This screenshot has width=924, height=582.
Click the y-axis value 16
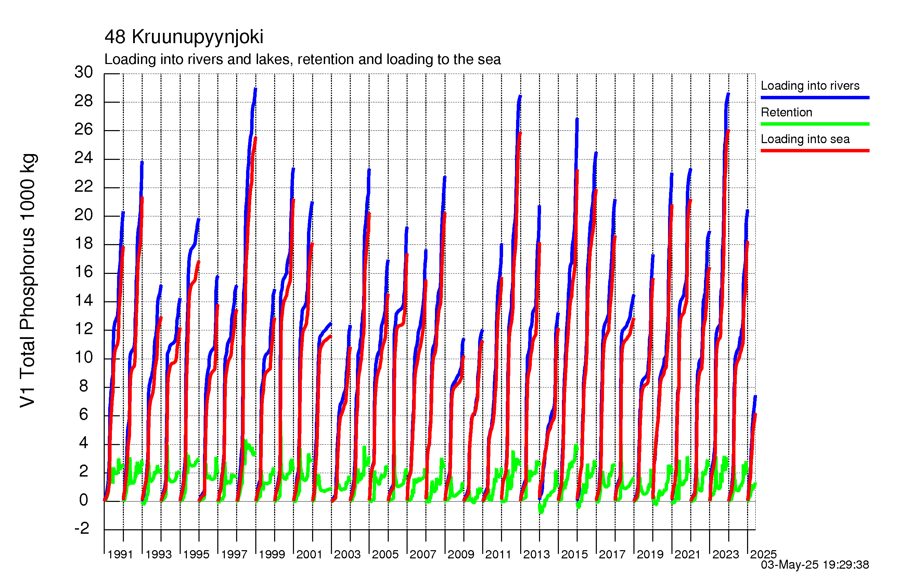point(84,272)
